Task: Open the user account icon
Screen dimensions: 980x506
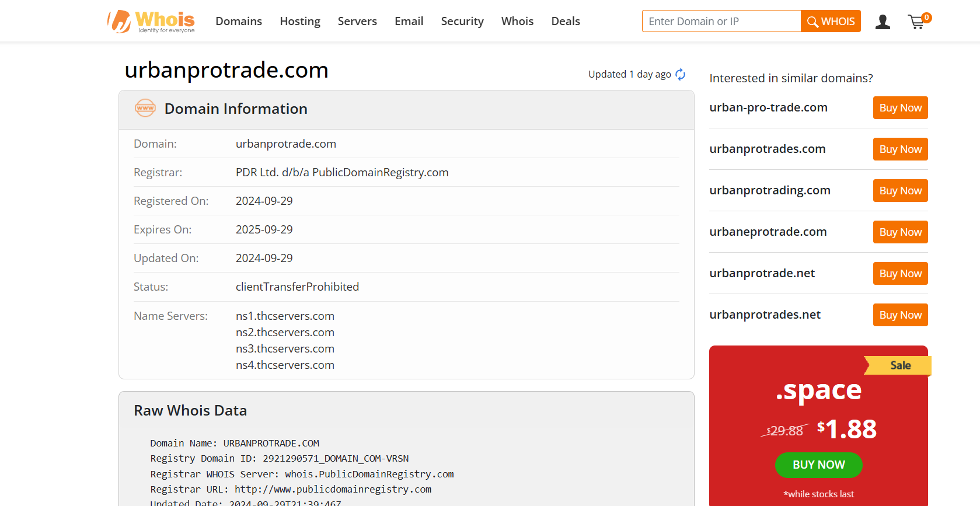Action: point(883,22)
